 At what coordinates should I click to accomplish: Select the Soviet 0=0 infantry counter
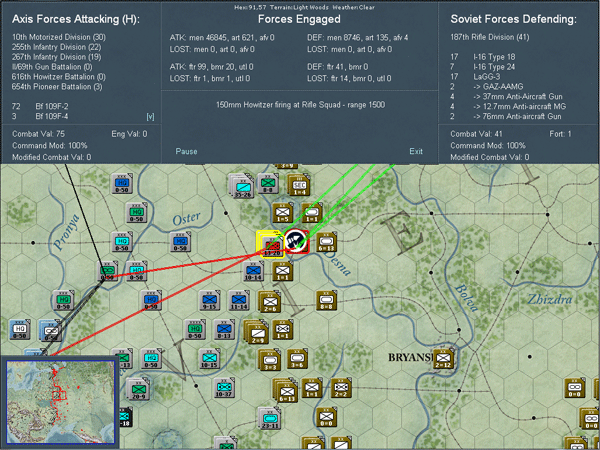click(326, 417)
